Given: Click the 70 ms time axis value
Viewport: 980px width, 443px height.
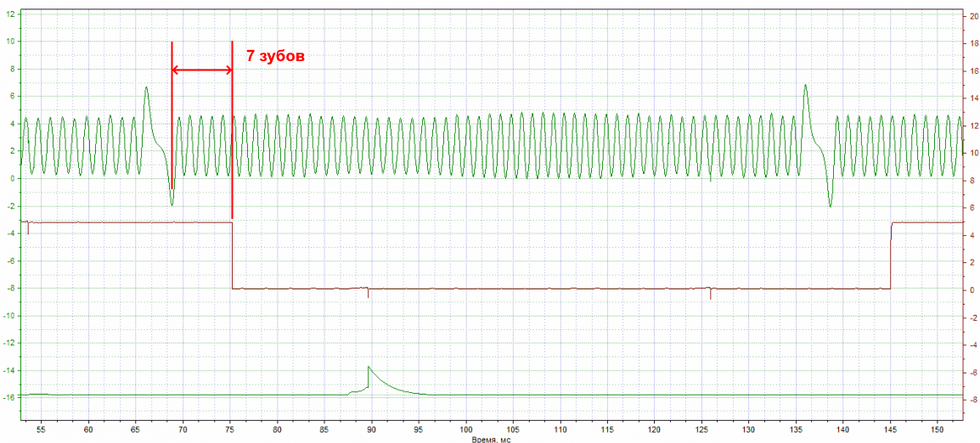Looking at the screenshot, I should pos(183,430).
